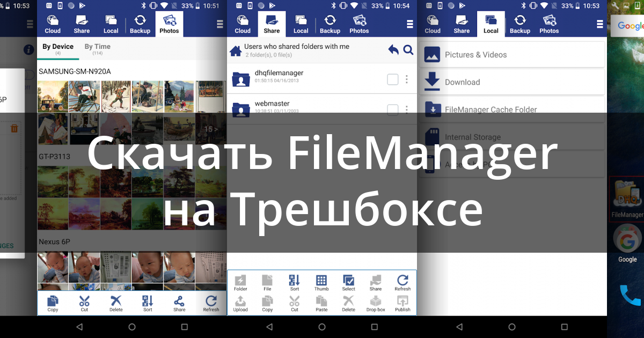Open hamburger menu in the Photos screenshot
This screenshot has height=338, width=644.
(x=220, y=24)
